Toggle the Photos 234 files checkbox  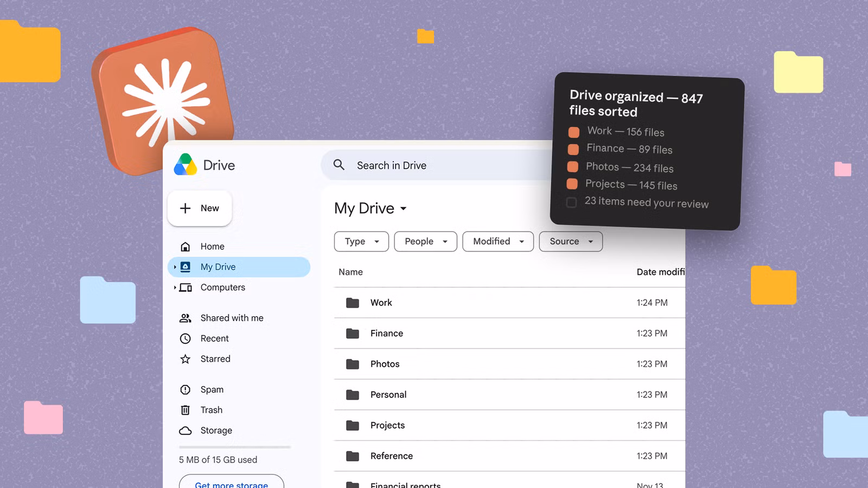573,166
